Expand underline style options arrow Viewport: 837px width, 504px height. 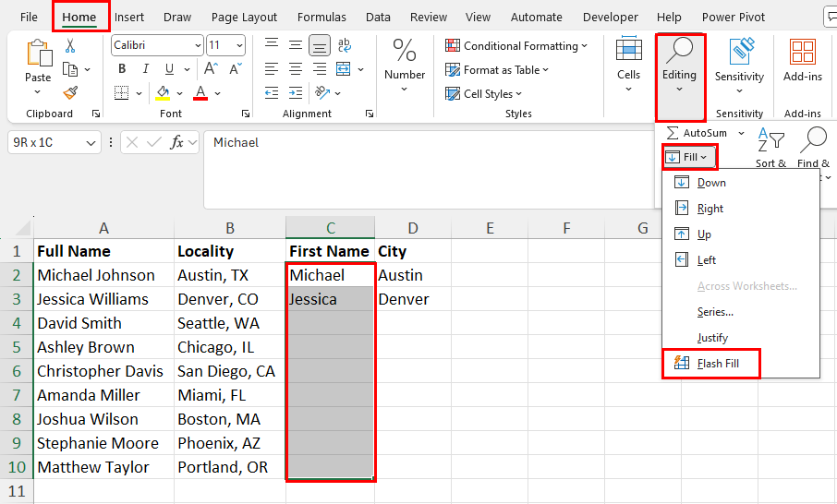187,69
